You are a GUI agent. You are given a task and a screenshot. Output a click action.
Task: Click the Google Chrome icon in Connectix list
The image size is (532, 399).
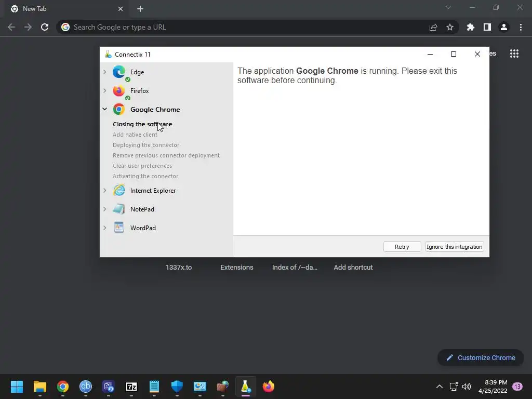(119, 109)
